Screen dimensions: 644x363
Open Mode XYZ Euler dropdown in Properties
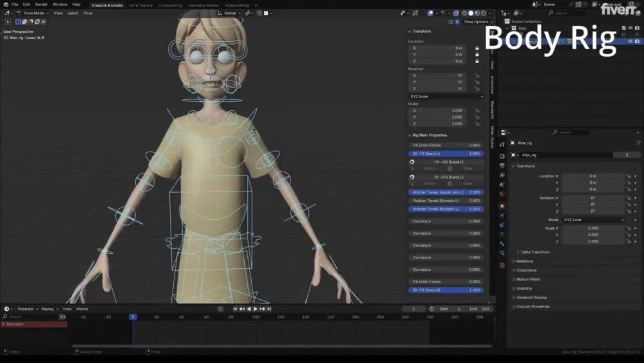click(594, 220)
